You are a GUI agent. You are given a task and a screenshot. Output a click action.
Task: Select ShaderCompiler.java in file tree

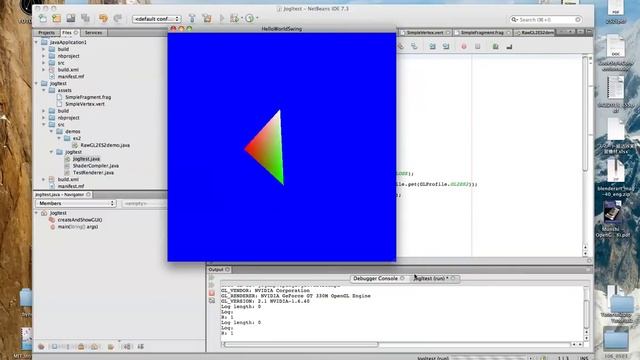pyautogui.click(x=96, y=166)
